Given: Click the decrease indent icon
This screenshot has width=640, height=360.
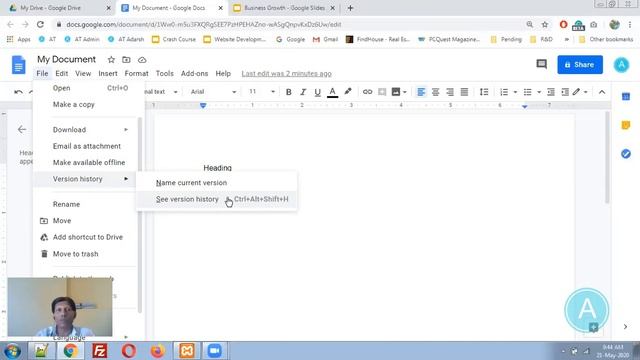Looking at the screenshot, I should [x=551, y=92].
